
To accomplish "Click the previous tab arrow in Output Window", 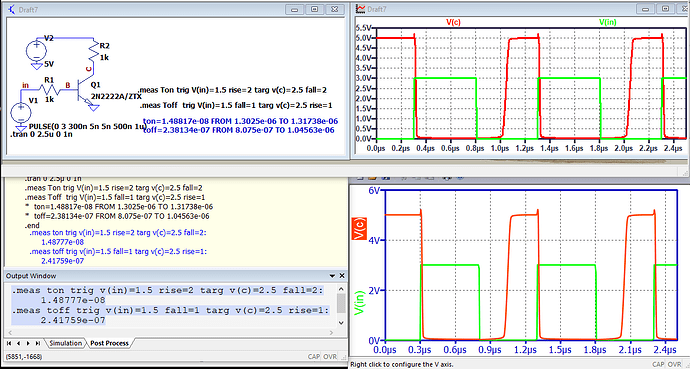I will pos(18,343).
